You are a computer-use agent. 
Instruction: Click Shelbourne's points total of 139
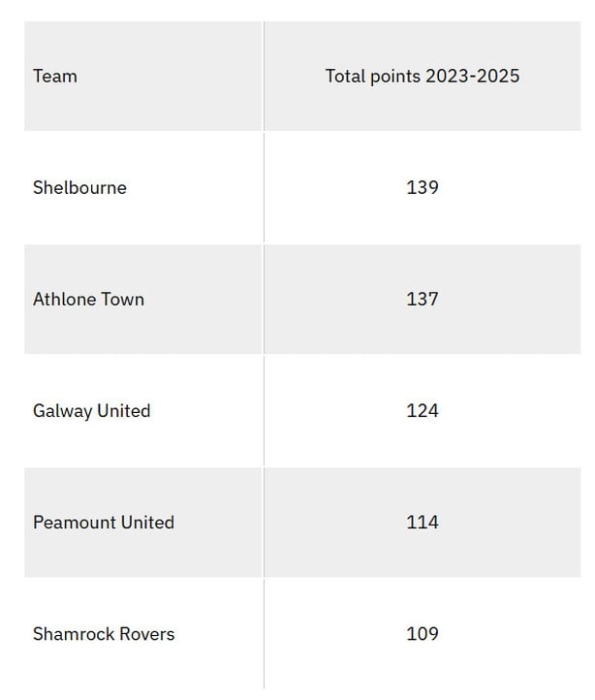423,187
